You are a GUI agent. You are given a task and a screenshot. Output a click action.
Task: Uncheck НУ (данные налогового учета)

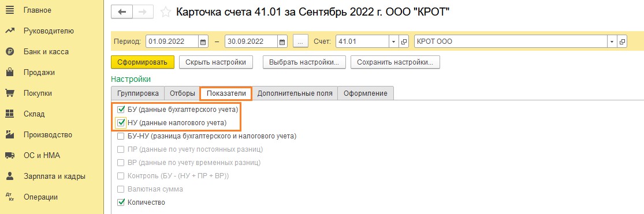click(x=121, y=123)
